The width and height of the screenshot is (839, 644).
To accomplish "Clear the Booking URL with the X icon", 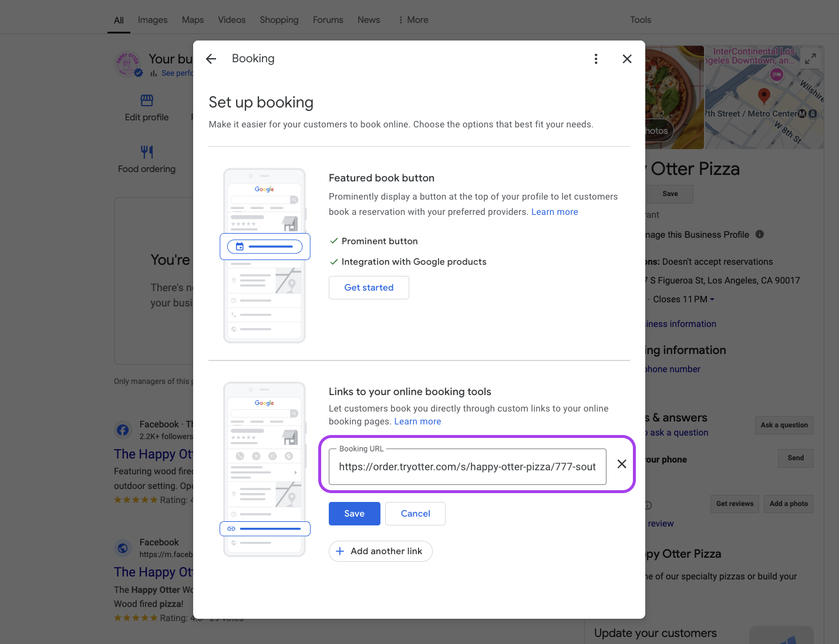I will tap(622, 464).
